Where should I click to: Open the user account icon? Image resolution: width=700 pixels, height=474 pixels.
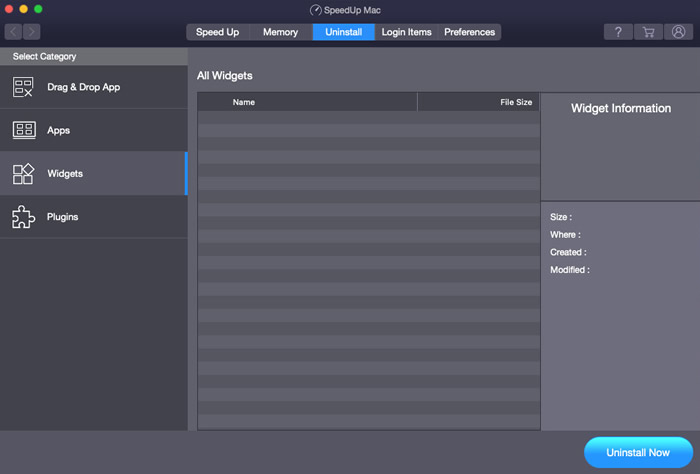coord(678,32)
